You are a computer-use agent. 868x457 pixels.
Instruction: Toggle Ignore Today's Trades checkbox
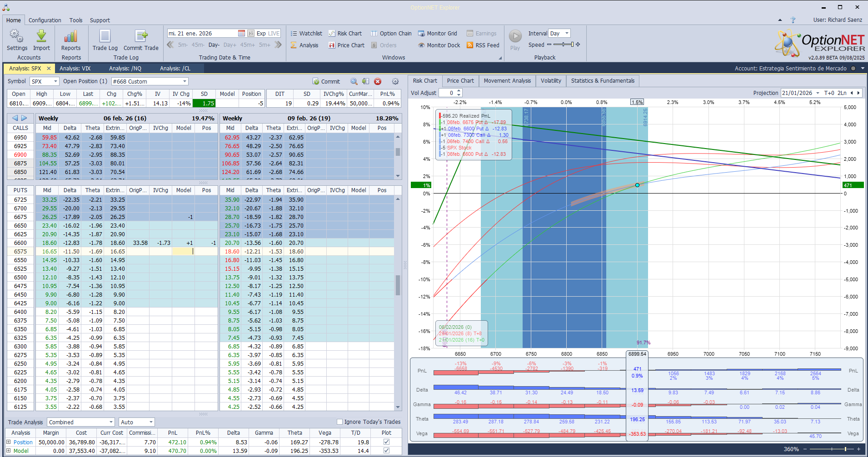[339, 422]
